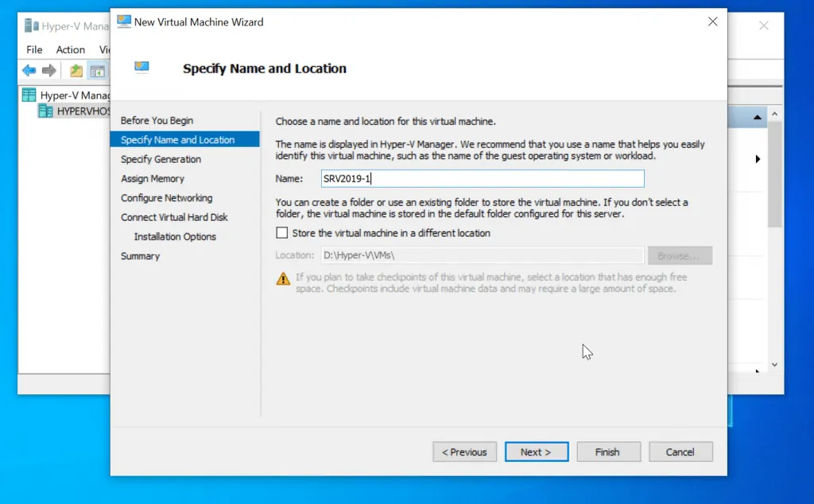This screenshot has height=504, width=814.
Task: Click the up-one-level folder toolbar icon
Action: (x=76, y=71)
